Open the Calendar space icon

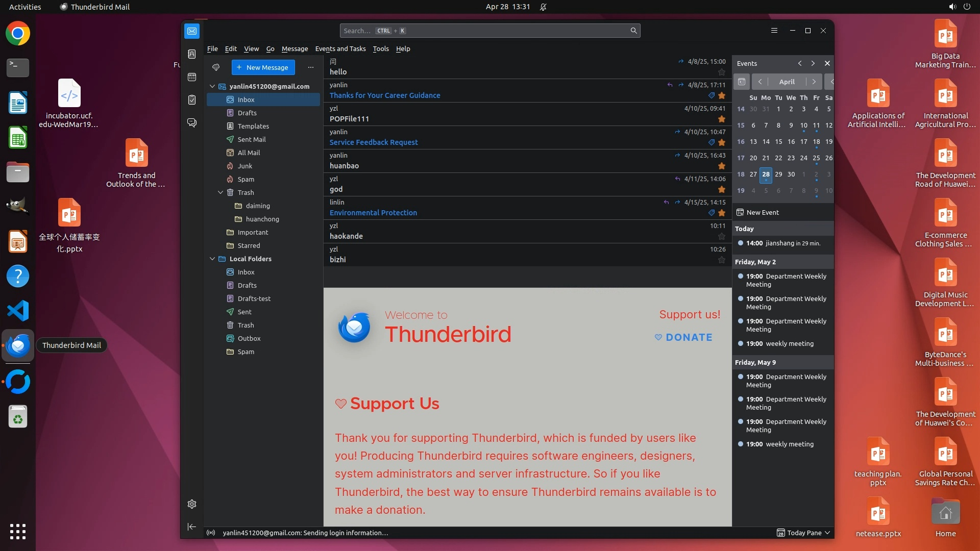tap(192, 77)
